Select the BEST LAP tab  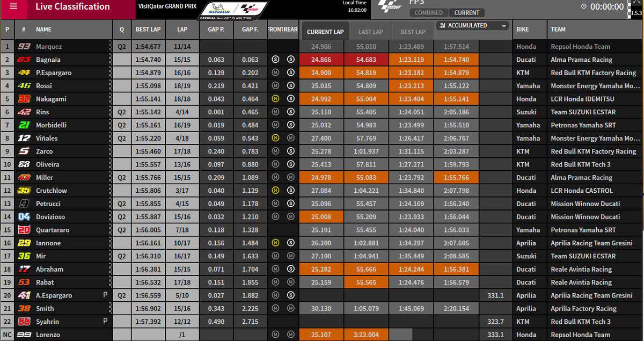413,32
